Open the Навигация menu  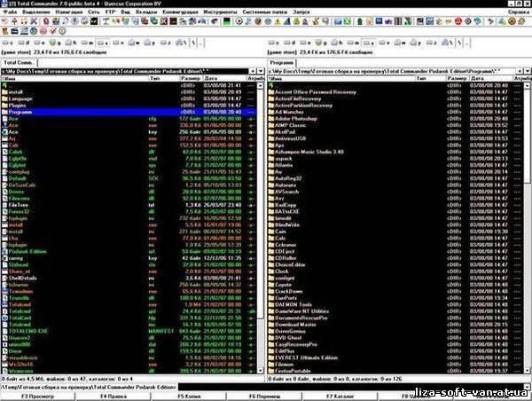(69, 12)
